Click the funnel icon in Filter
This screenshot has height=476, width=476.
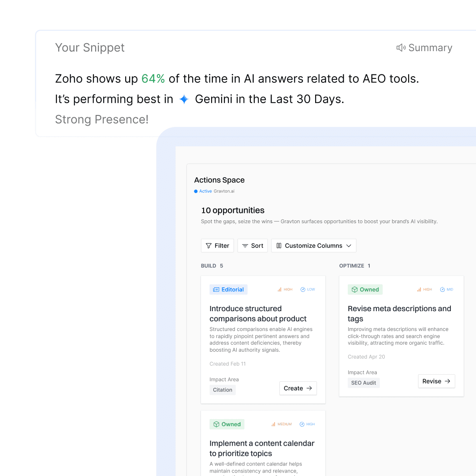208,245
